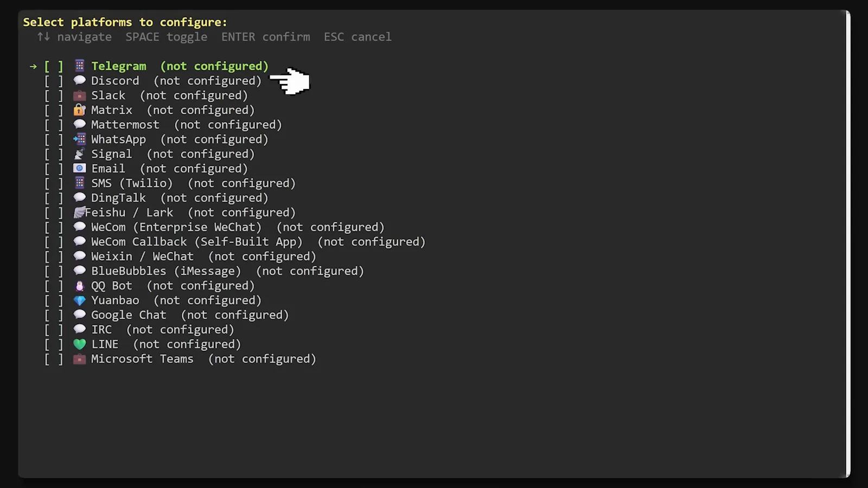Click the LINE green heart icon

pyautogui.click(x=80, y=344)
